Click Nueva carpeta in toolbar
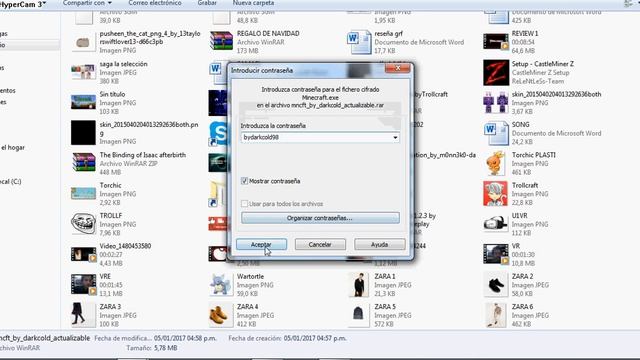The height and width of the screenshot is (360, 640). (x=253, y=3)
